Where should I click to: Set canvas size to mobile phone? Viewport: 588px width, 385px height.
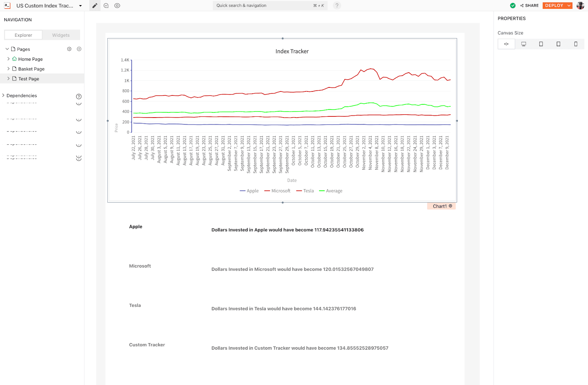coord(576,44)
